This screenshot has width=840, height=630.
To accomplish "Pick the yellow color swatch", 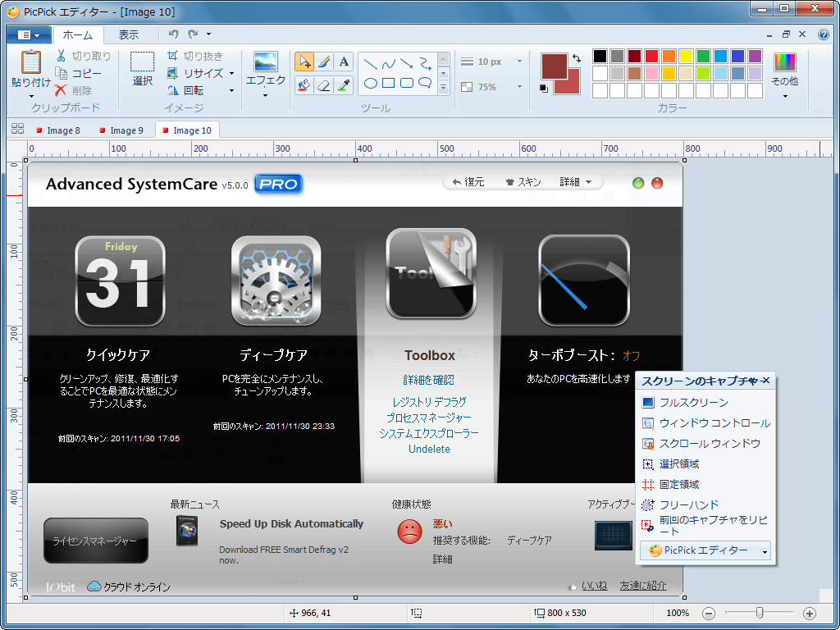I will [x=687, y=56].
